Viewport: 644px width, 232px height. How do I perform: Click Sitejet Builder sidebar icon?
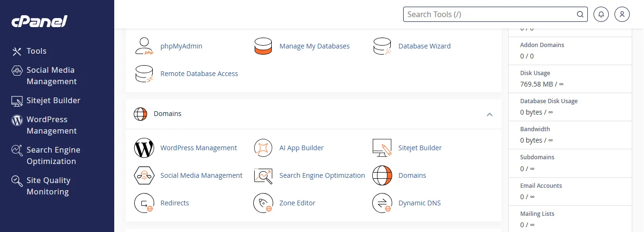pyautogui.click(x=17, y=101)
